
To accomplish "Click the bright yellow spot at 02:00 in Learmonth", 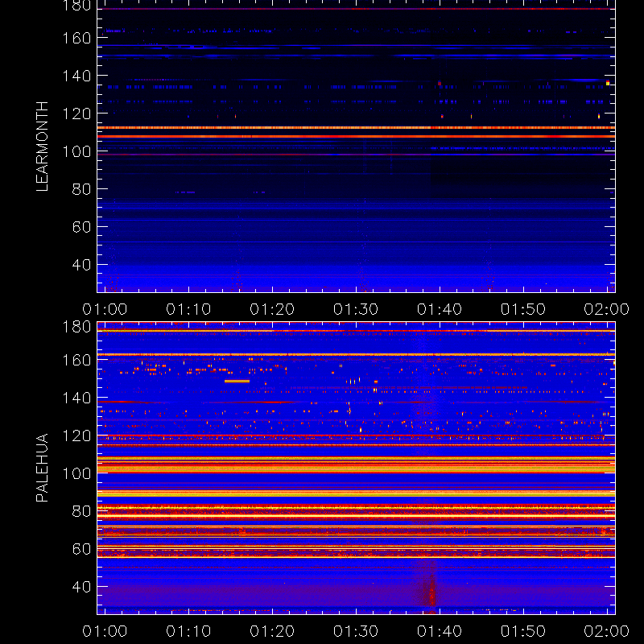I will point(608,83).
